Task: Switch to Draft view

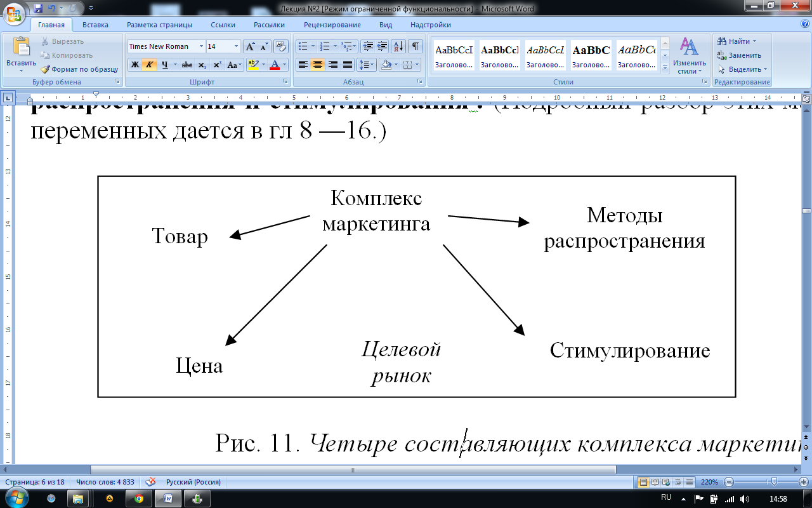Action: pyautogui.click(x=690, y=482)
